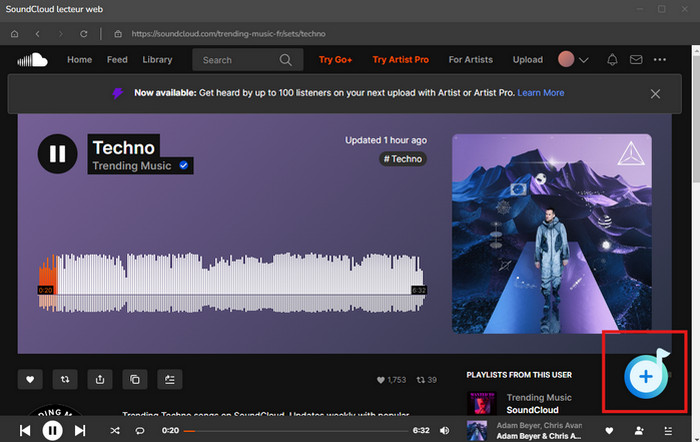This screenshot has height=442, width=700.
Task: Click the bottom player progress bar
Action: pos(296,431)
